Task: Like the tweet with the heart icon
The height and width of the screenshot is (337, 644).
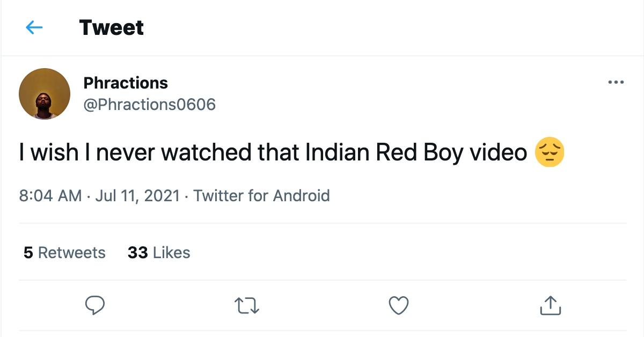Action: tap(398, 305)
